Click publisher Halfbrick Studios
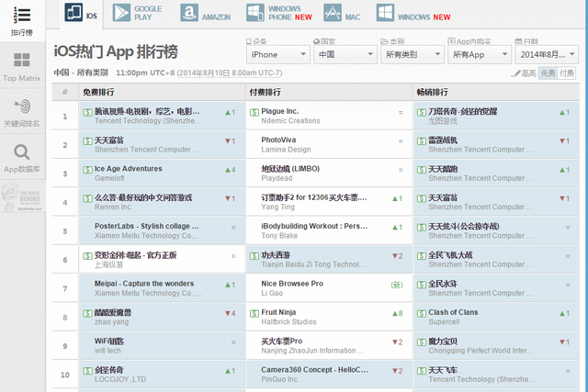This screenshot has height=392, width=588. click(288, 322)
